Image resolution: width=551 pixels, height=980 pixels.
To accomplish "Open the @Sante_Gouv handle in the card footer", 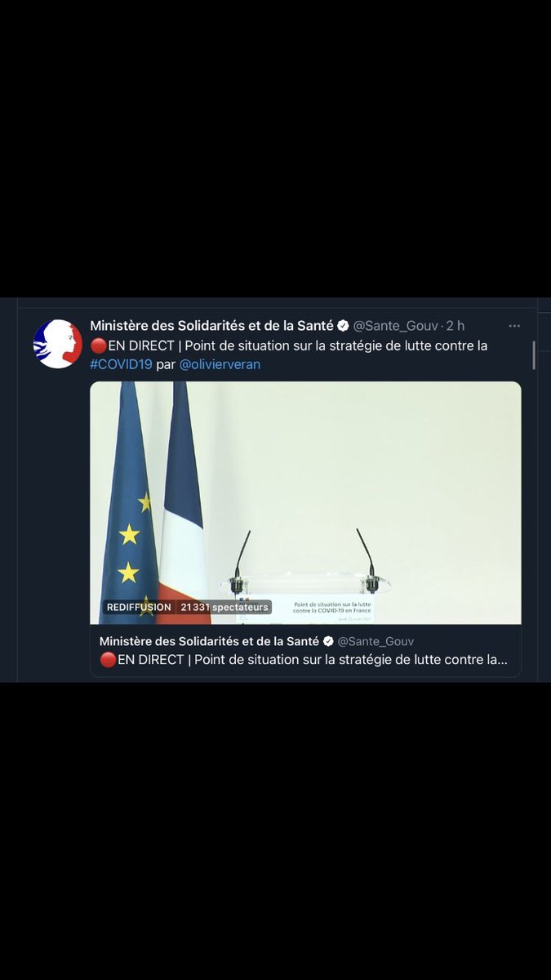I will click(x=375, y=642).
